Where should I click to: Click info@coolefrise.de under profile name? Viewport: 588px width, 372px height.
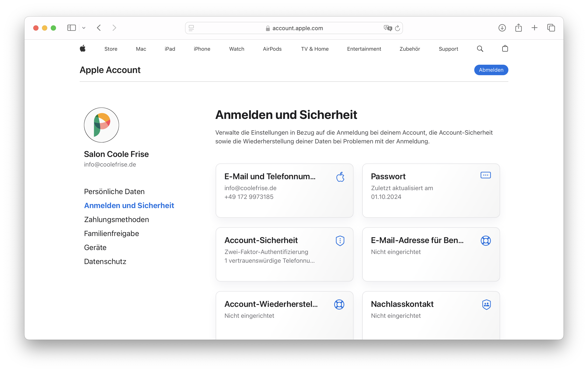(x=110, y=164)
